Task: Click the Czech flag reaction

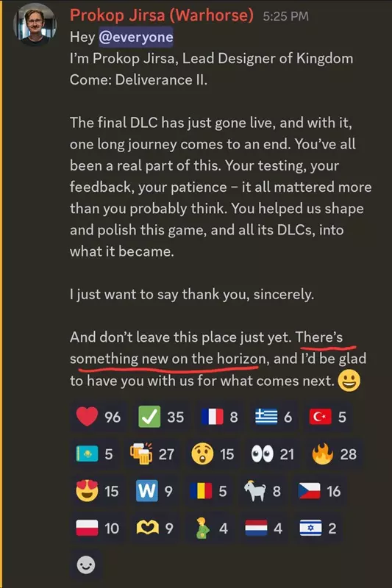Action: [x=319, y=491]
